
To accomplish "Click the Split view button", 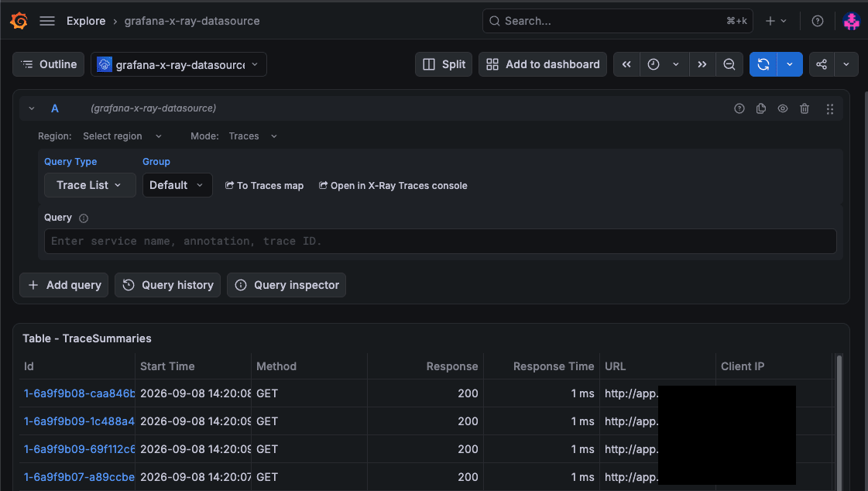I will 444,64.
